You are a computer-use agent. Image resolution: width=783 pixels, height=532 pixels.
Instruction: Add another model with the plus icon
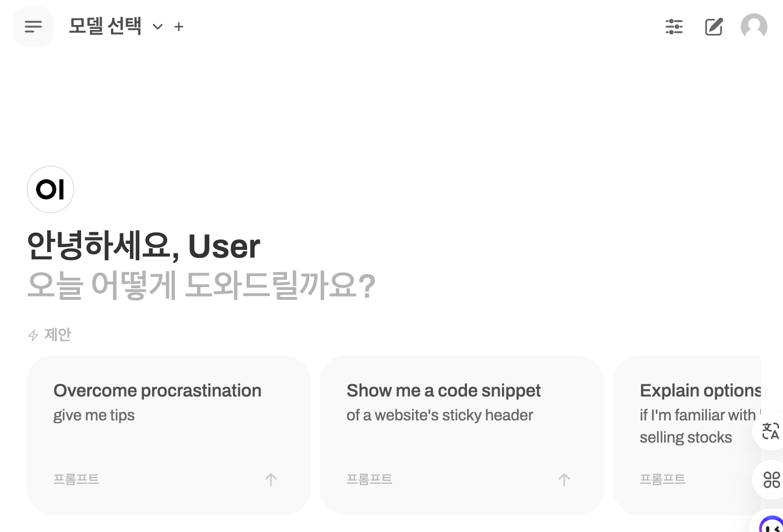179,27
